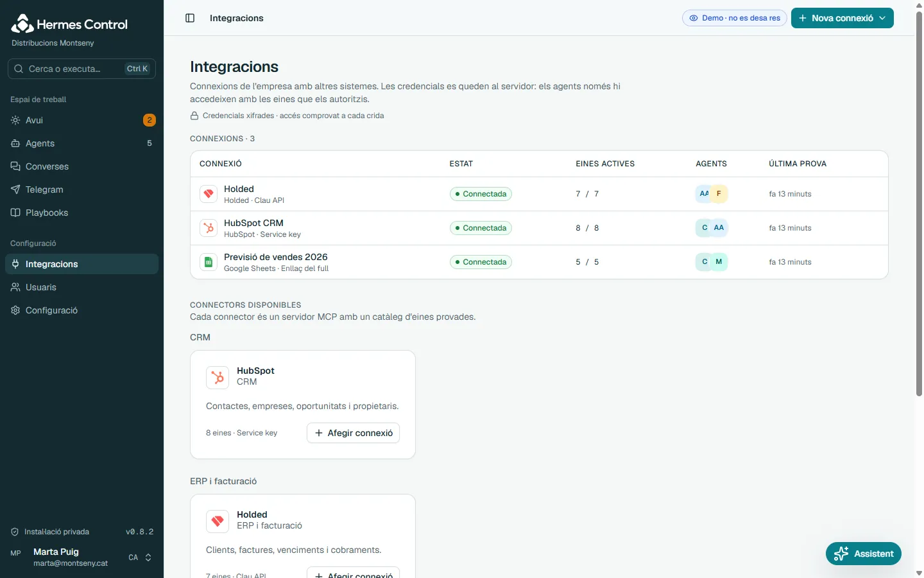Screen dimensions: 924x578
Task: Open the Playbooks book icon
Action: [x=15, y=213]
